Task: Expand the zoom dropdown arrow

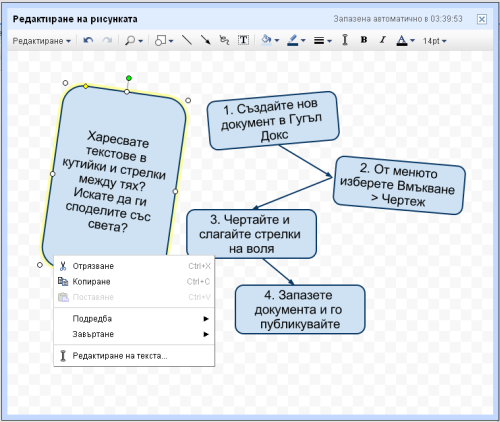Action: click(x=140, y=41)
